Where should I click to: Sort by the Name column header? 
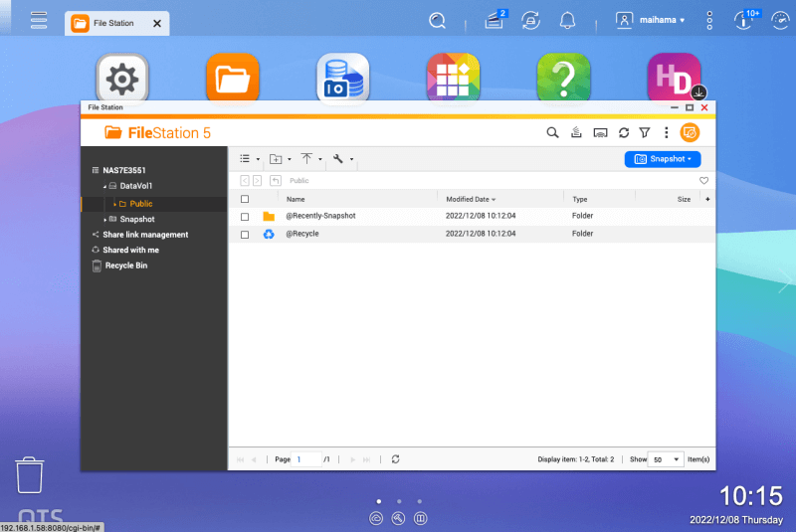pyautogui.click(x=296, y=199)
